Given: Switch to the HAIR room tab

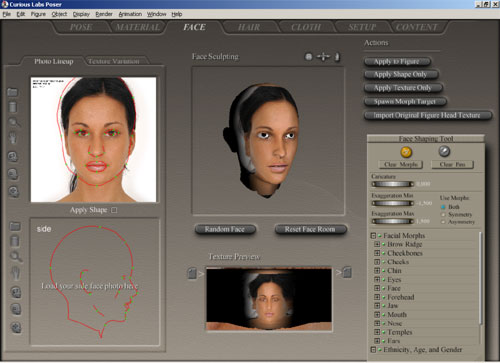Looking at the screenshot, I should click(x=249, y=27).
